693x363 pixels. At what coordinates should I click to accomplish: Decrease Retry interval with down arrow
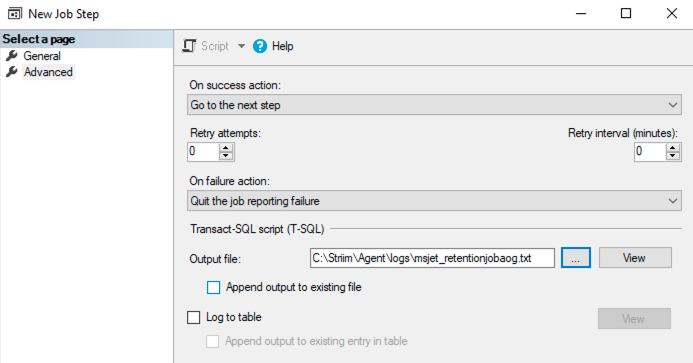pos(673,155)
